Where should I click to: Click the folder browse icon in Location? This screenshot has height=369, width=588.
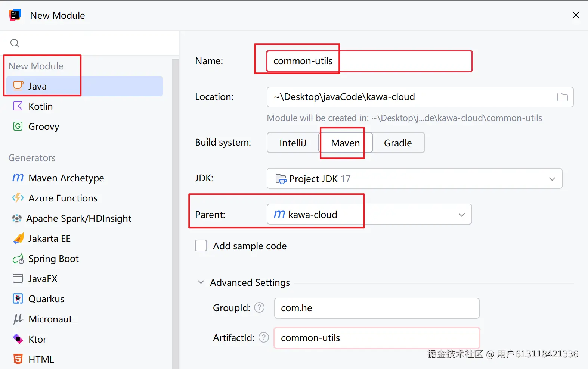tap(562, 97)
